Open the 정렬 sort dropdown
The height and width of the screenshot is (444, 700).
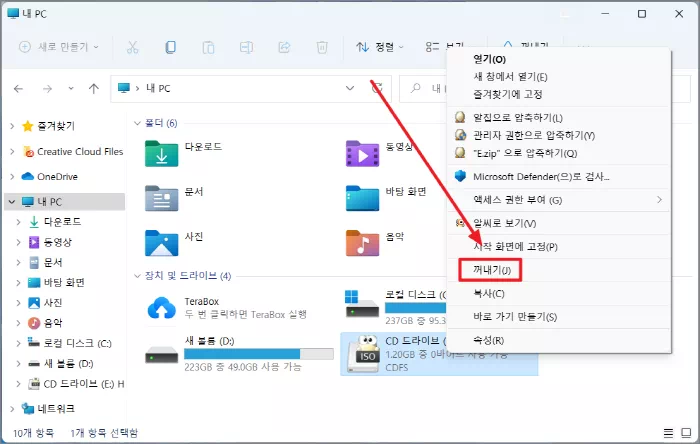[x=379, y=47]
